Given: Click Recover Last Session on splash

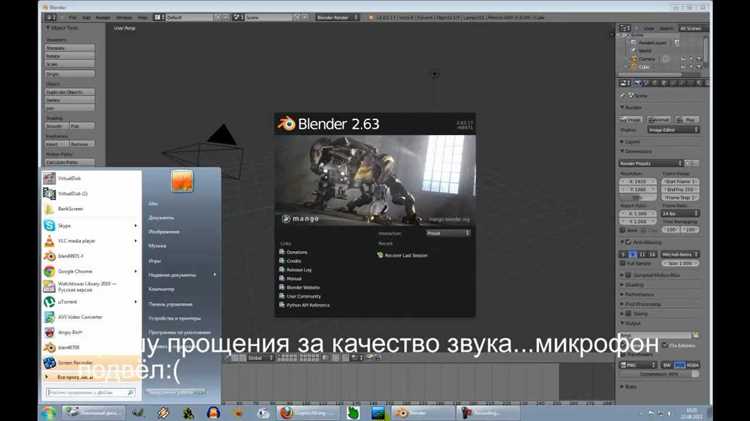Looking at the screenshot, I should (x=406, y=255).
